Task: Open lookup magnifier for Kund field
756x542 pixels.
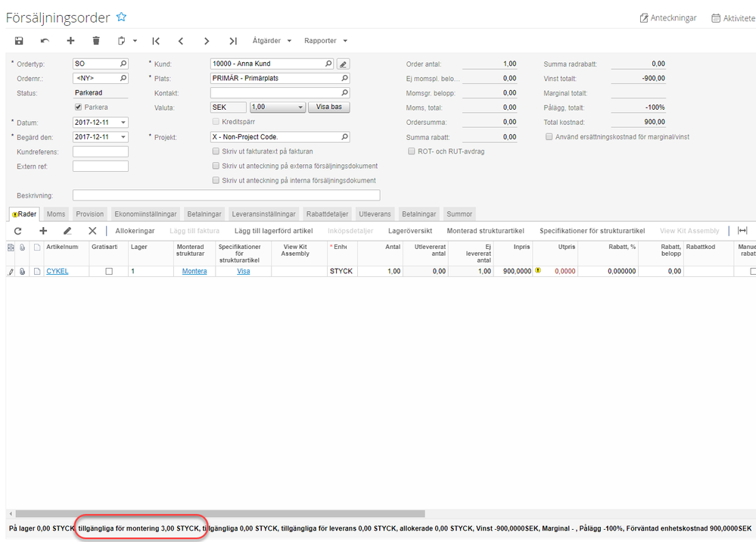Action: coord(328,64)
